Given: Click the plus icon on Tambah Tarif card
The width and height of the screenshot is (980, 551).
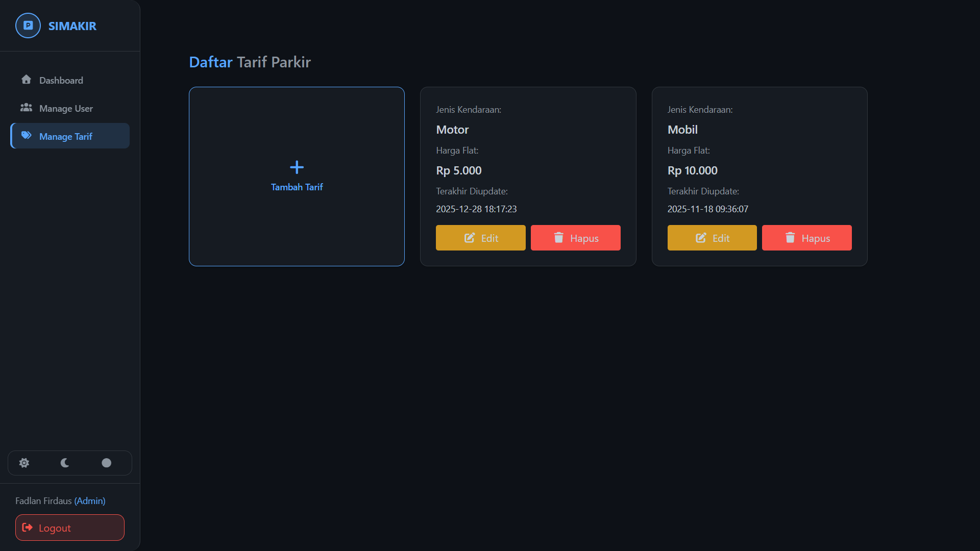Looking at the screenshot, I should 297,166.
